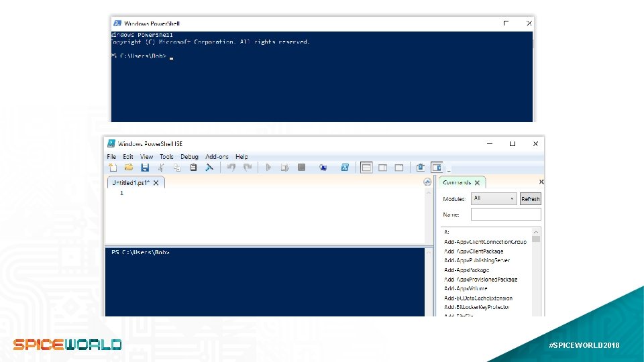Select Add-AppvPublishingServer in command list

coord(477,260)
